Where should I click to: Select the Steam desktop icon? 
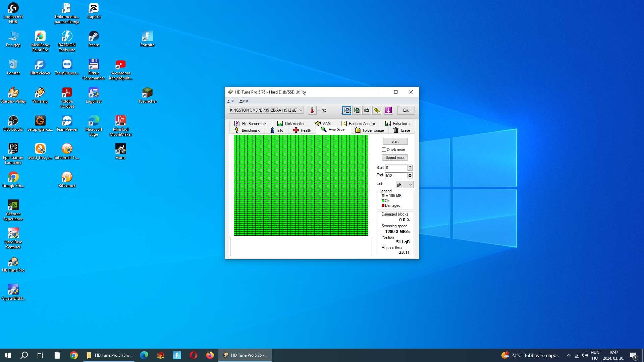94,39
